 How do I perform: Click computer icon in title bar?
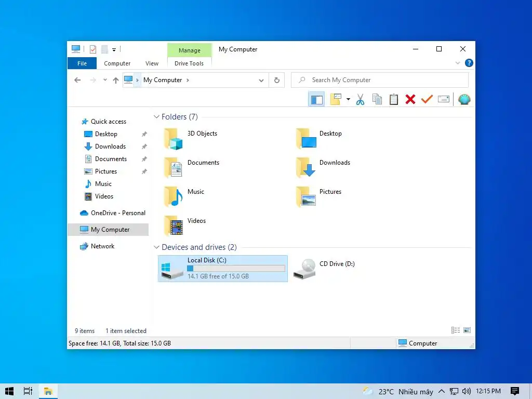(x=76, y=49)
